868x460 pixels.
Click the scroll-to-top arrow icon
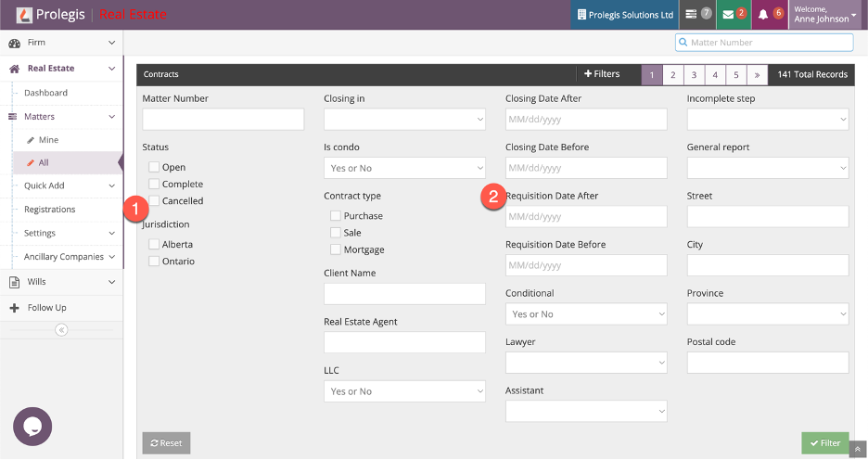858,448
